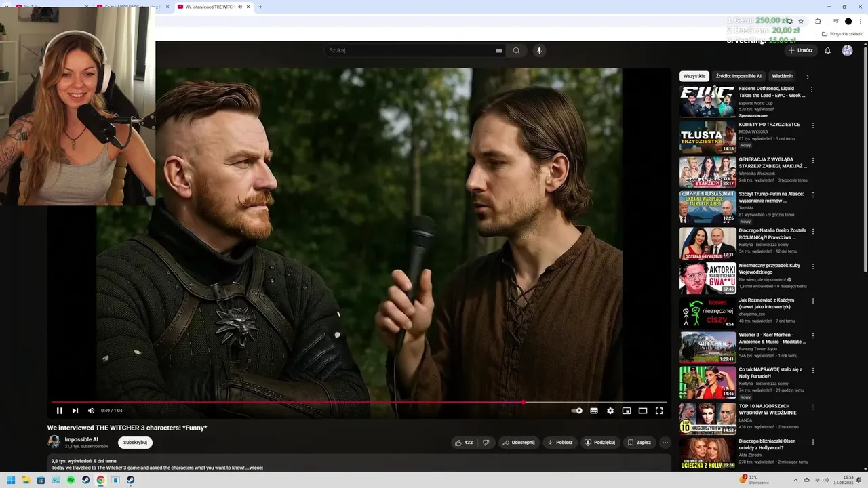Open TOP 10 NAJGORSZYCH WYBORÓW W WIEDŹMINIE title
This screenshot has width=868, height=488.
(x=768, y=409)
